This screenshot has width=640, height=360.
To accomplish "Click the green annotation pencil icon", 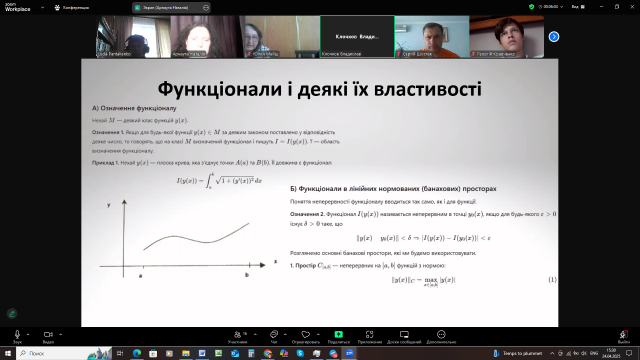I will (x=12, y=313).
